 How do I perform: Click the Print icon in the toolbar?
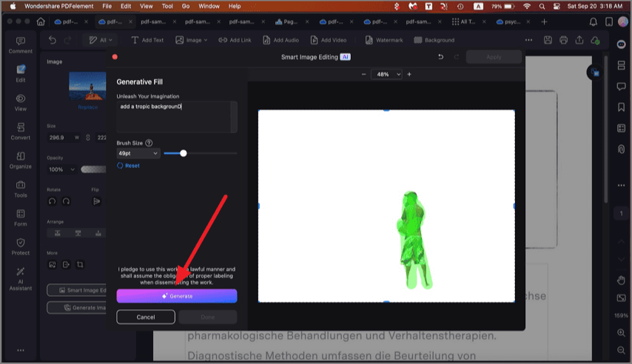(563, 40)
